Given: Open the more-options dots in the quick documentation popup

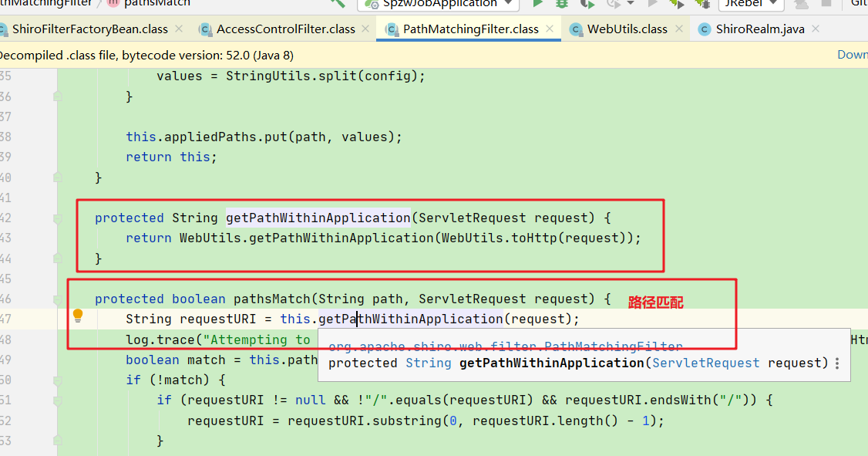Looking at the screenshot, I should click(x=837, y=363).
